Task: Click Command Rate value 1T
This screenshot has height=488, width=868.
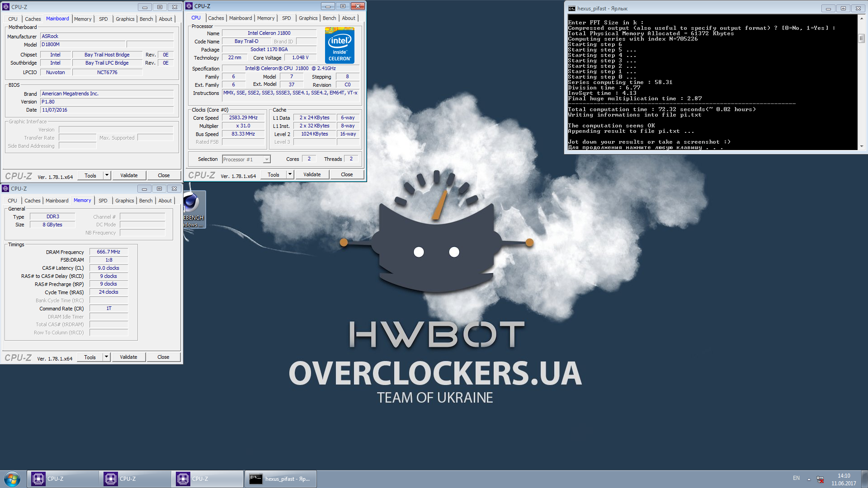Action: click(x=108, y=308)
